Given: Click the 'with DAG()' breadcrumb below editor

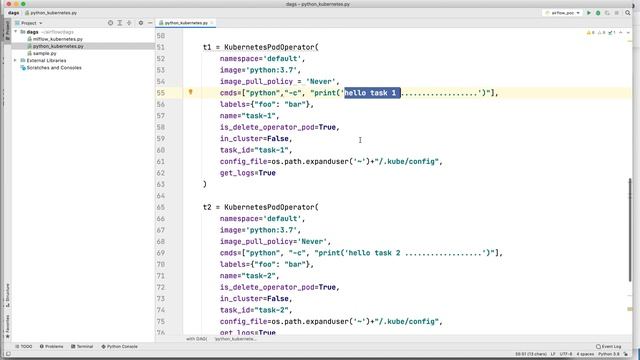Looking at the screenshot, I should pyautogui.click(x=196, y=339).
